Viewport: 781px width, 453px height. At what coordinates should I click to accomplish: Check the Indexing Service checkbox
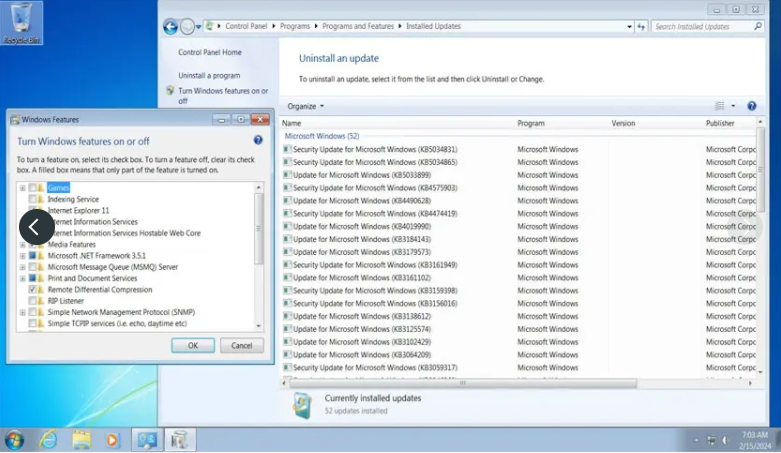click(32, 199)
